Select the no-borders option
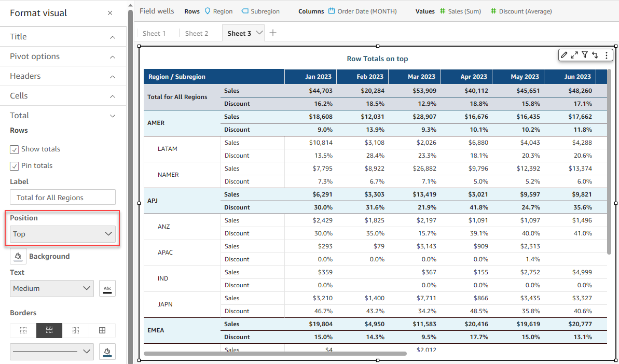619x364 pixels. click(23, 330)
